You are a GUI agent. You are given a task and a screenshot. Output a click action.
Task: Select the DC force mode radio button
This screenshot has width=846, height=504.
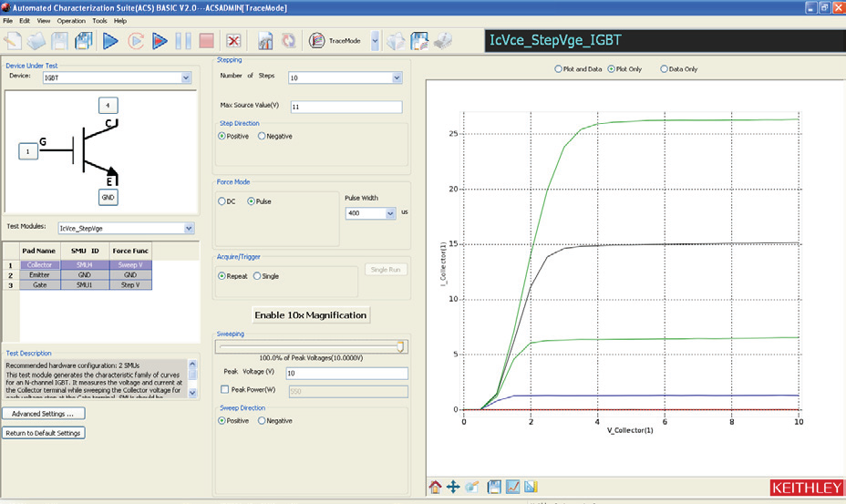pos(222,201)
